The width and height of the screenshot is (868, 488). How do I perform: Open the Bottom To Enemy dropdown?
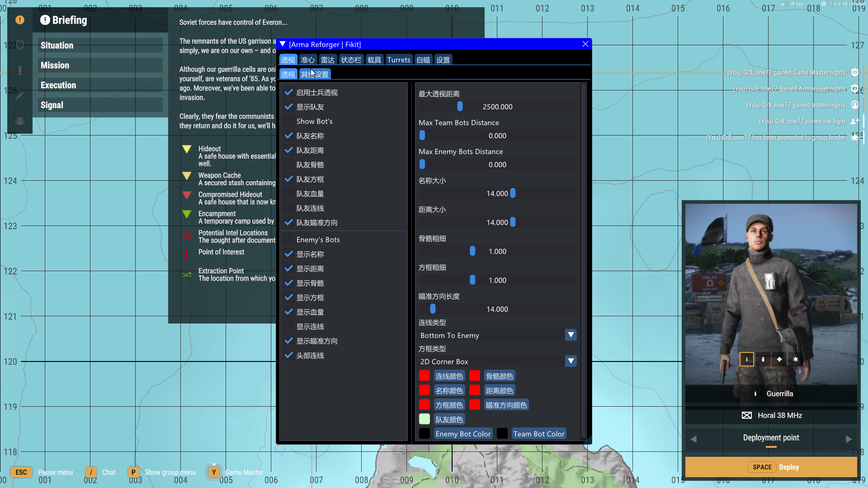pos(497,335)
